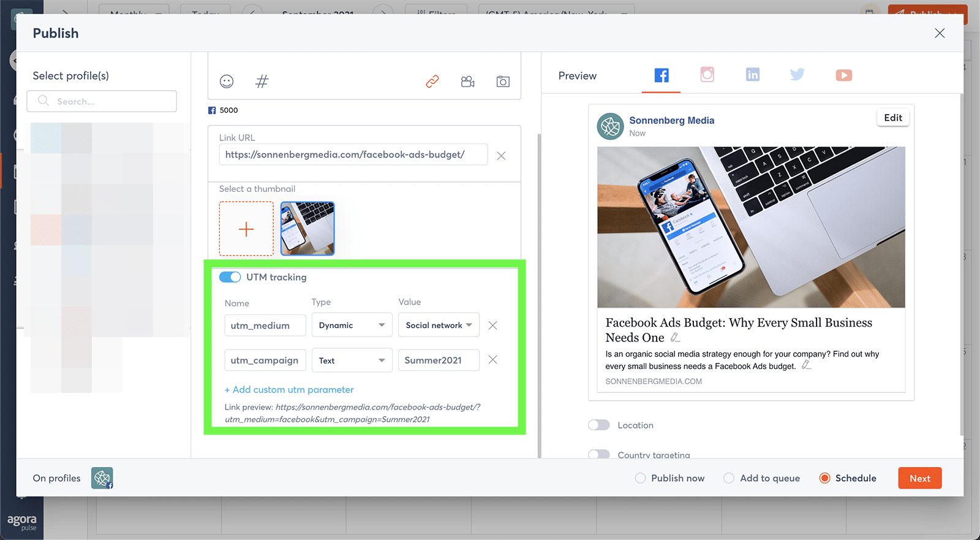The height and width of the screenshot is (540, 980).
Task: Click Sonnenberg Media name in preview
Action: pyautogui.click(x=671, y=120)
